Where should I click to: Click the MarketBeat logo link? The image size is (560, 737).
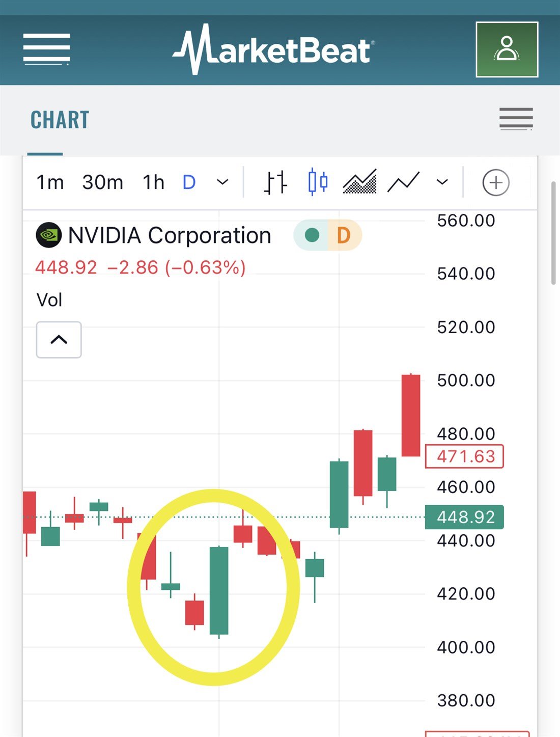coord(274,50)
